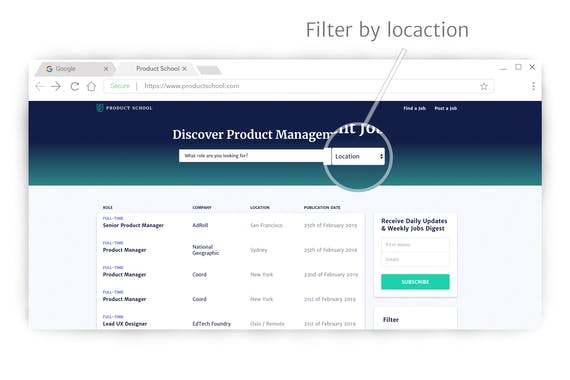Screen dimensions: 570x380
Task: Close the Product School tab
Action: pyautogui.click(x=185, y=69)
